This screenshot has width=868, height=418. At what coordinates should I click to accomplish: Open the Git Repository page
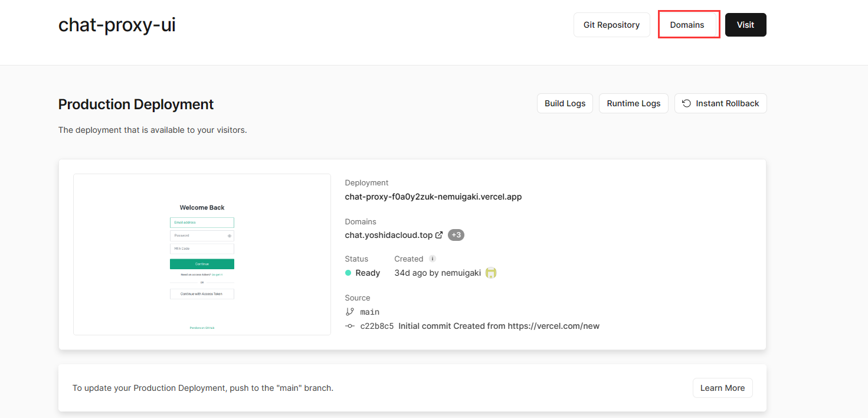(x=611, y=25)
